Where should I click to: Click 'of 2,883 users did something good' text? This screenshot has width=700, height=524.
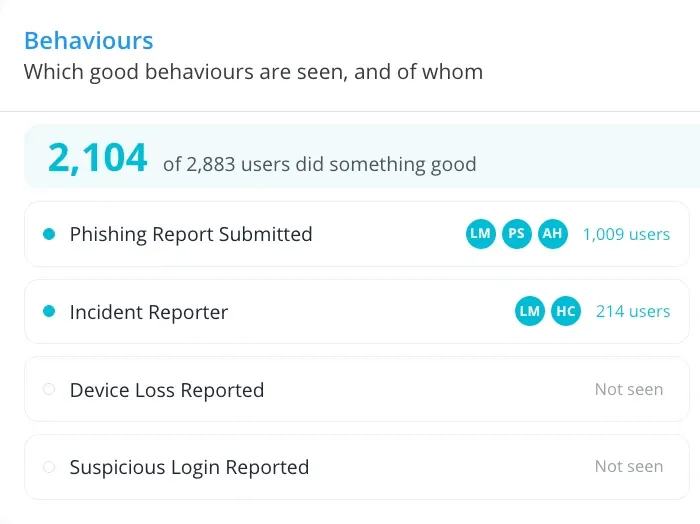tap(320, 164)
